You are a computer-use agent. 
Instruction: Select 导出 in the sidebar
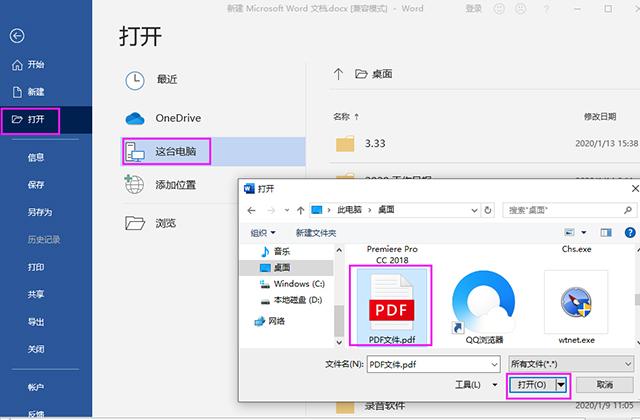(x=36, y=322)
